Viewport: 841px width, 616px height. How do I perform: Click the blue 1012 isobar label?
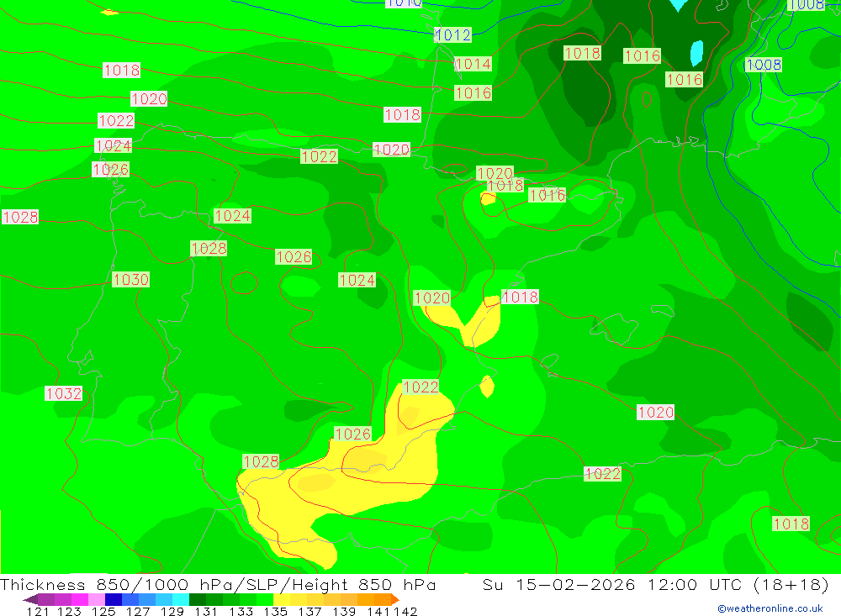pos(452,35)
